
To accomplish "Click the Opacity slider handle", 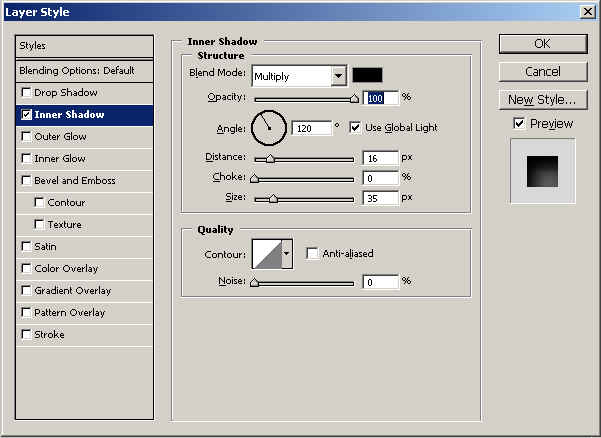I will [x=355, y=99].
